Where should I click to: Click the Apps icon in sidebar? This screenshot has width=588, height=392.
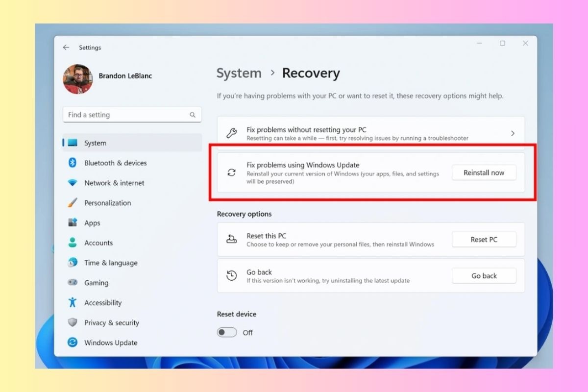(x=73, y=223)
